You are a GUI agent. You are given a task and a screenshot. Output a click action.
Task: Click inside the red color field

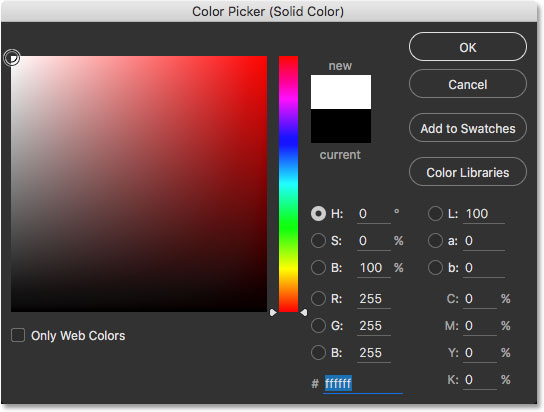139,184
